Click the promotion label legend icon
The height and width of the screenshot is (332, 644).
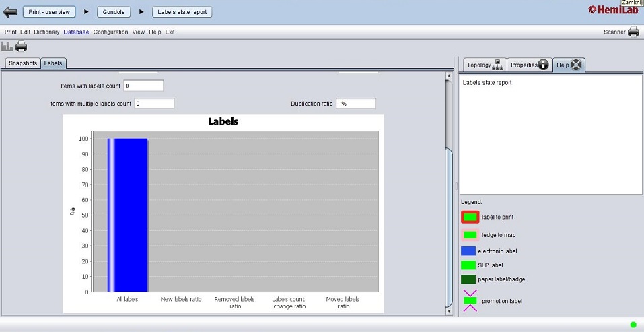pyautogui.click(x=470, y=301)
